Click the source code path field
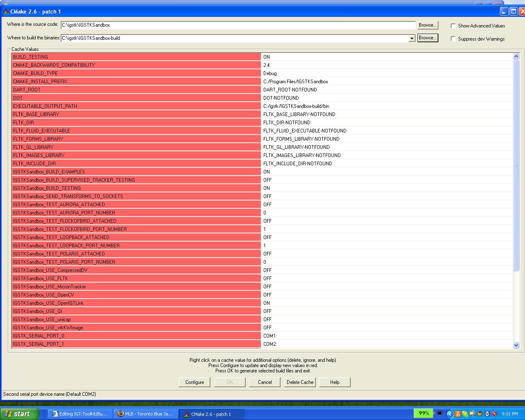 [x=238, y=25]
